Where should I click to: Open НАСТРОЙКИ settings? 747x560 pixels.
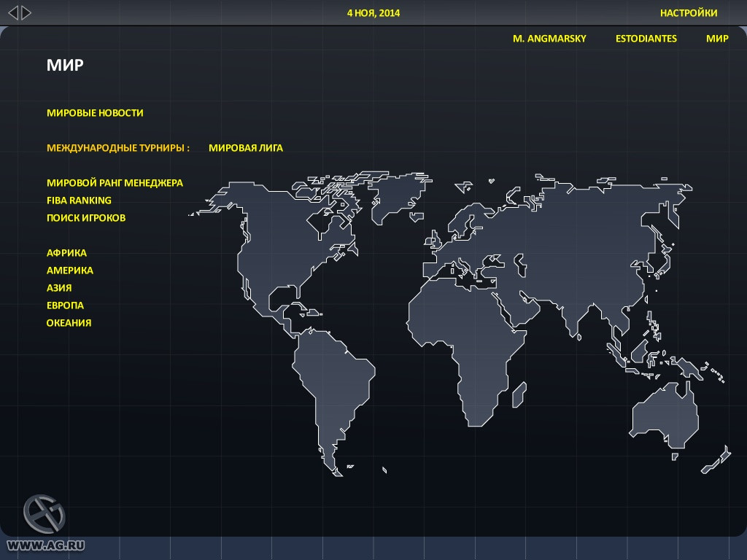pos(689,13)
